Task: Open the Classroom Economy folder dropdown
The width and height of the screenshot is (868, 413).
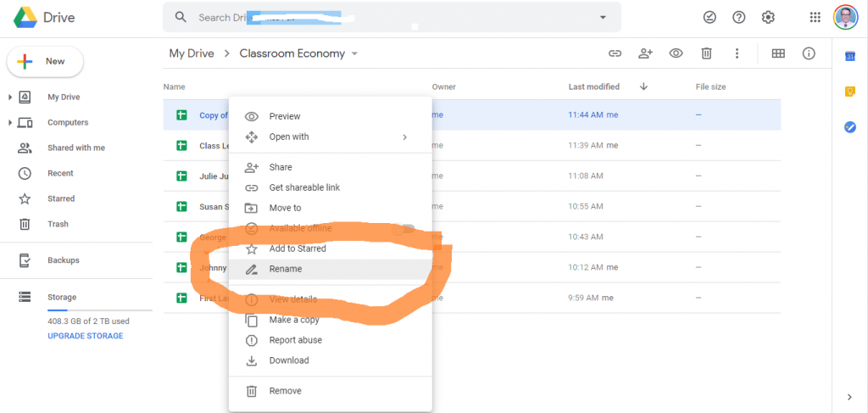Action: coord(354,54)
